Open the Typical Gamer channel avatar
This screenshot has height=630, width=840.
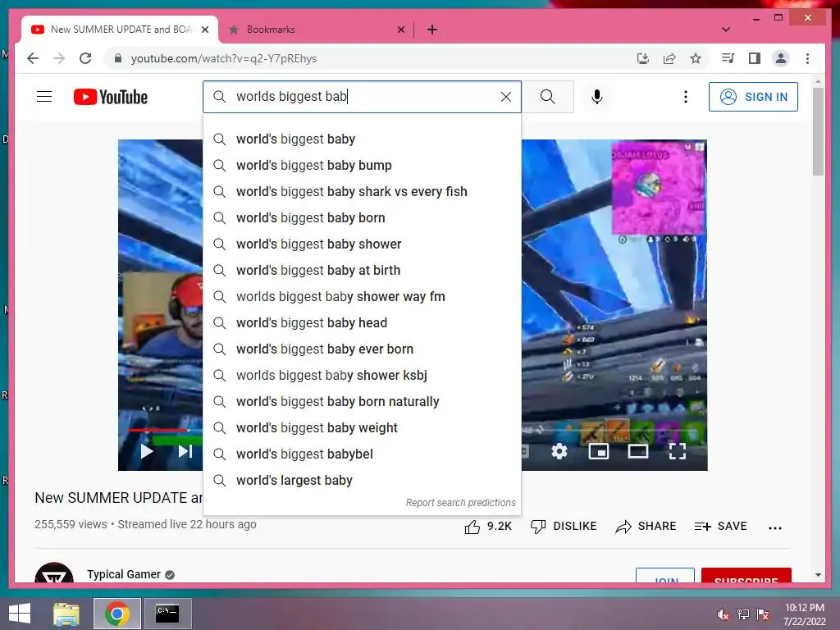coord(54,573)
